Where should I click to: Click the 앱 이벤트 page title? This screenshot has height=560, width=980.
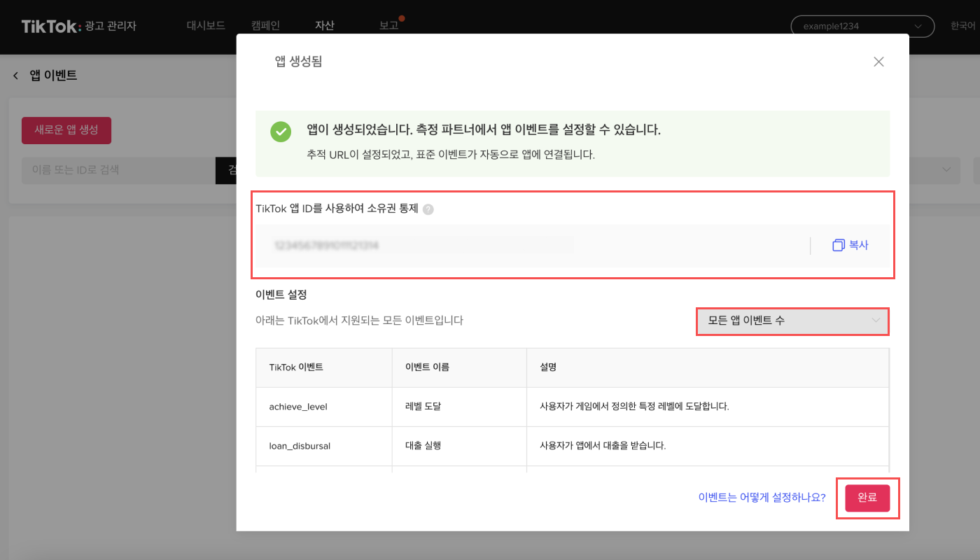(53, 76)
